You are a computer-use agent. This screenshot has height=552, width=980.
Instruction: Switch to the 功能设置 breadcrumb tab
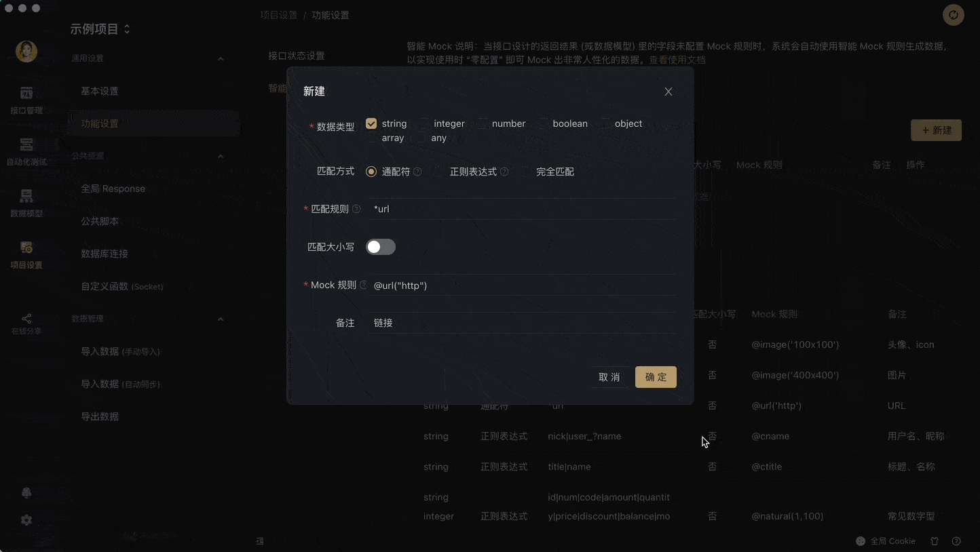pyautogui.click(x=331, y=14)
